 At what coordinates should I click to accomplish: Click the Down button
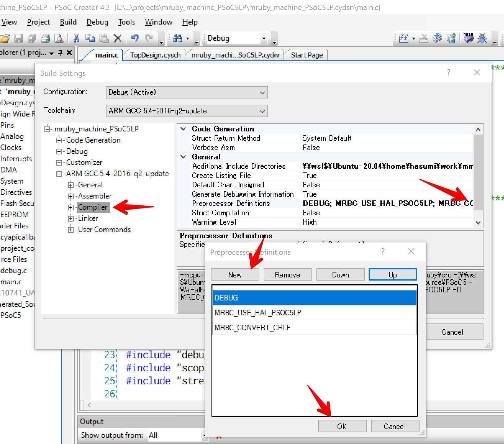point(340,275)
